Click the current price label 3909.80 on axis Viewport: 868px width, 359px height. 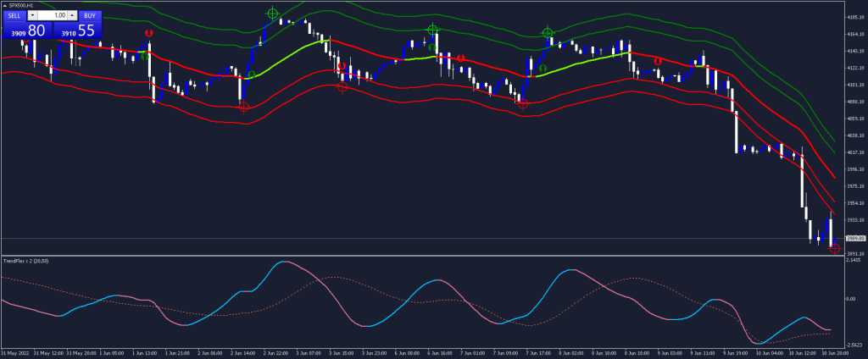854,239
